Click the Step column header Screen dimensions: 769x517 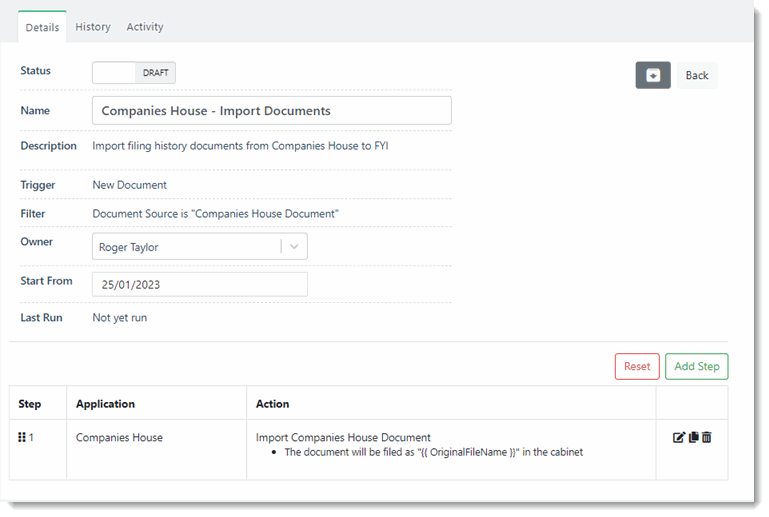pyautogui.click(x=29, y=404)
